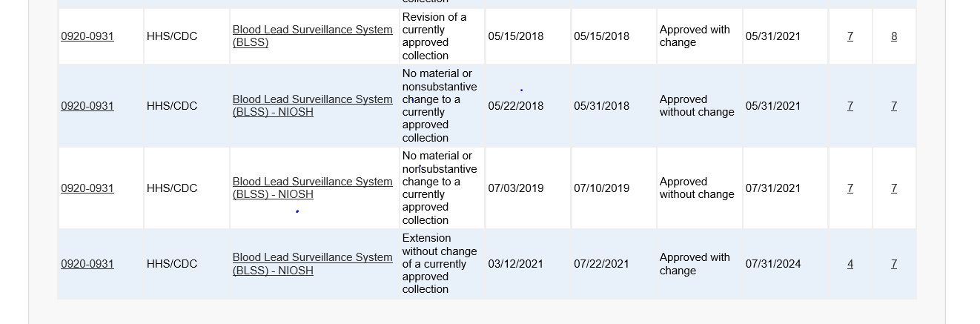This screenshot has height=324, width=980.
Task: Open BLSS - NIOSH link dated 07/03/2019
Action: [x=312, y=188]
